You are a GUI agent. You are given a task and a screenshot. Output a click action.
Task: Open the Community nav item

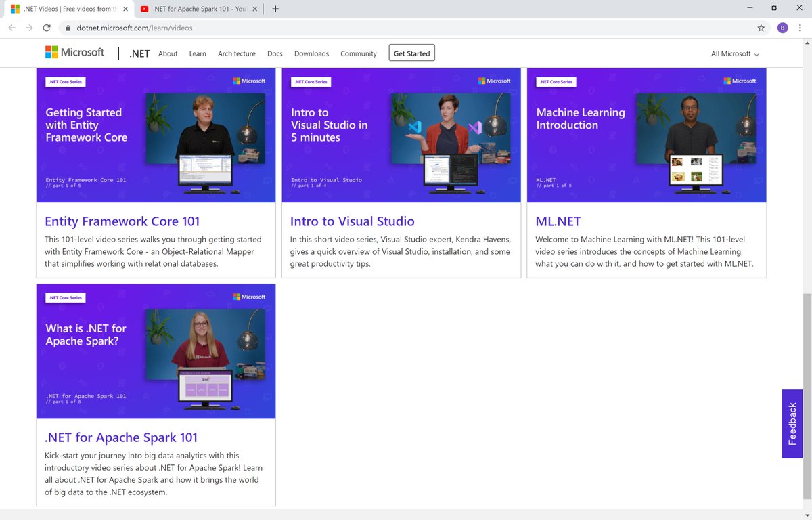[x=359, y=53]
